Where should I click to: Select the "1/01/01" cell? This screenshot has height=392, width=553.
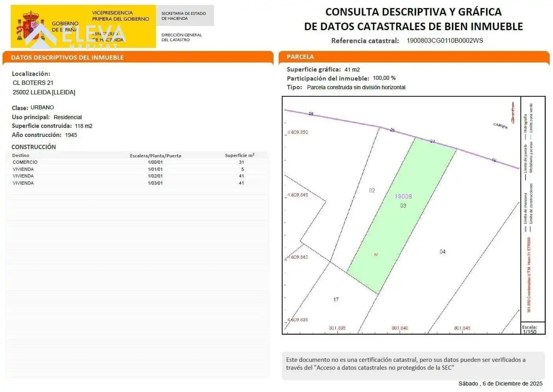[155, 169]
